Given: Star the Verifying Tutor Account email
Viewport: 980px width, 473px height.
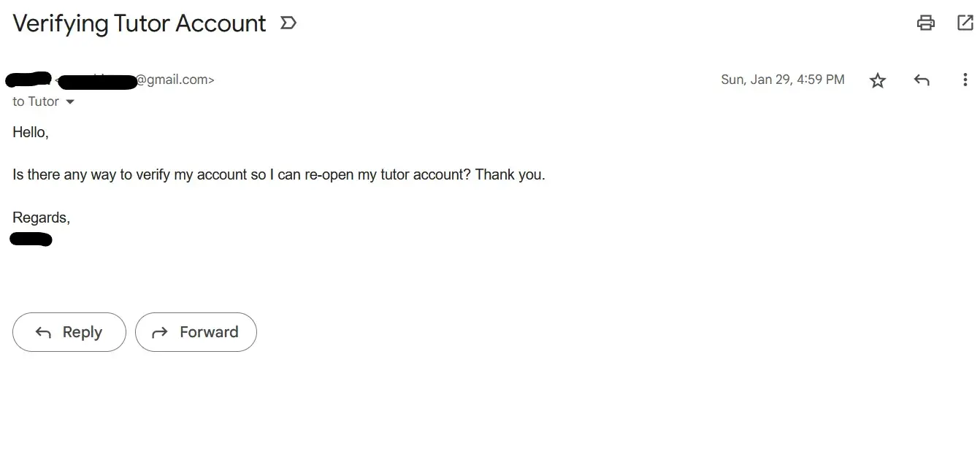Looking at the screenshot, I should (x=878, y=80).
